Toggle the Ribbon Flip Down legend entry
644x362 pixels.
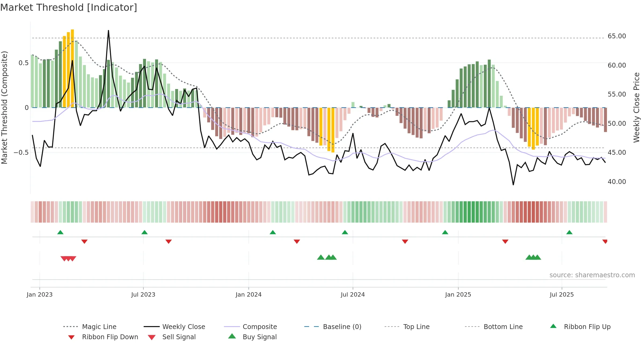(x=103, y=337)
